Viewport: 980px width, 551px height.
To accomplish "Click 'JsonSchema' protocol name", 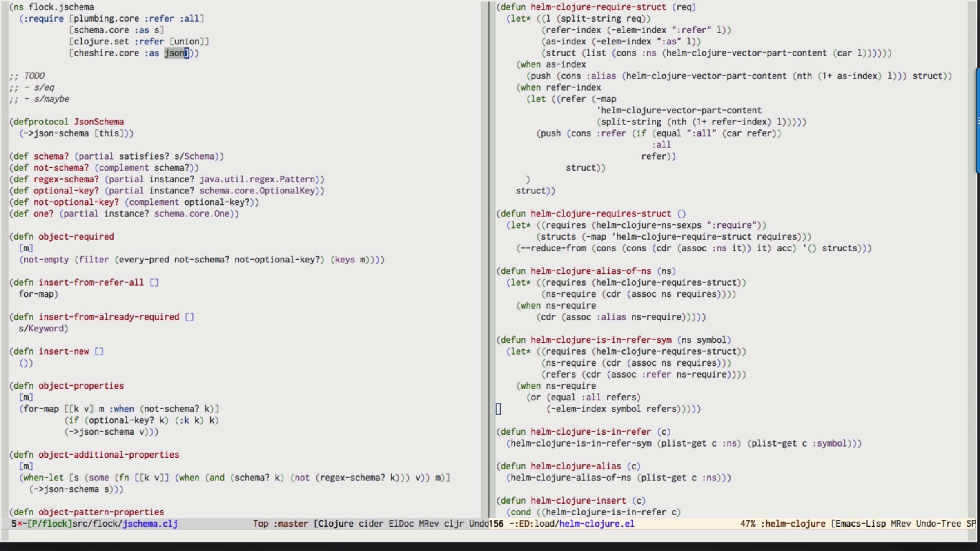I will (x=99, y=122).
